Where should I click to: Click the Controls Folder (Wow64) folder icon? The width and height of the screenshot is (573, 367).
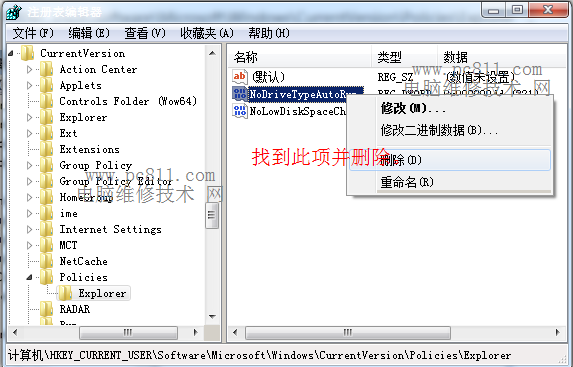pos(46,101)
